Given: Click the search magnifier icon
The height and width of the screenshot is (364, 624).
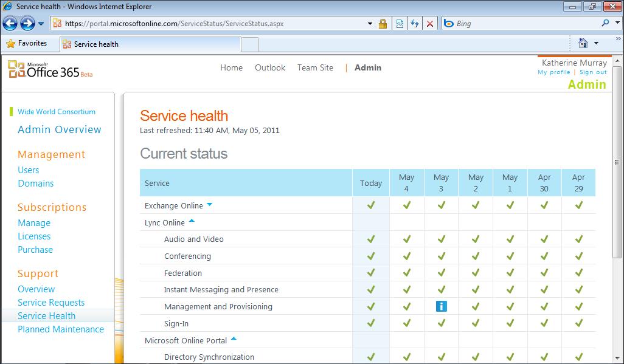Looking at the screenshot, I should click(x=605, y=23).
